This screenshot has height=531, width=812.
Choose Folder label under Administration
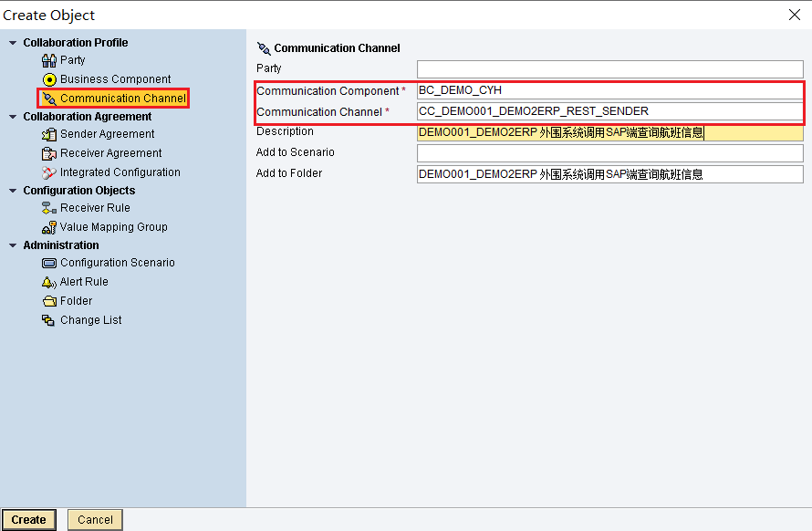click(x=76, y=301)
